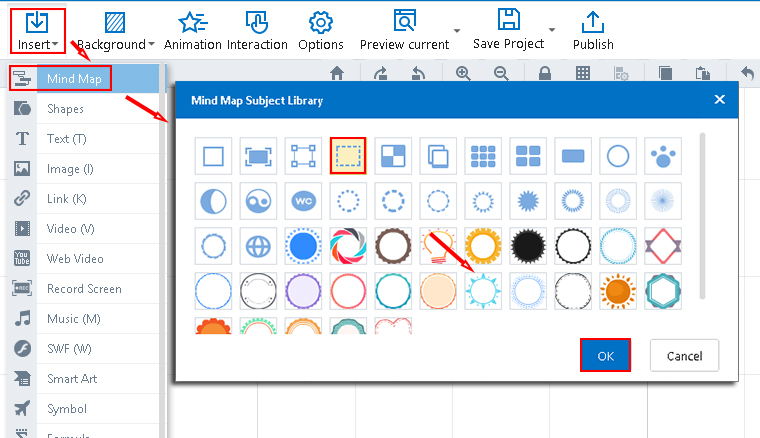
Task: Click the home icon on canvas toolbar
Action: pyautogui.click(x=337, y=73)
